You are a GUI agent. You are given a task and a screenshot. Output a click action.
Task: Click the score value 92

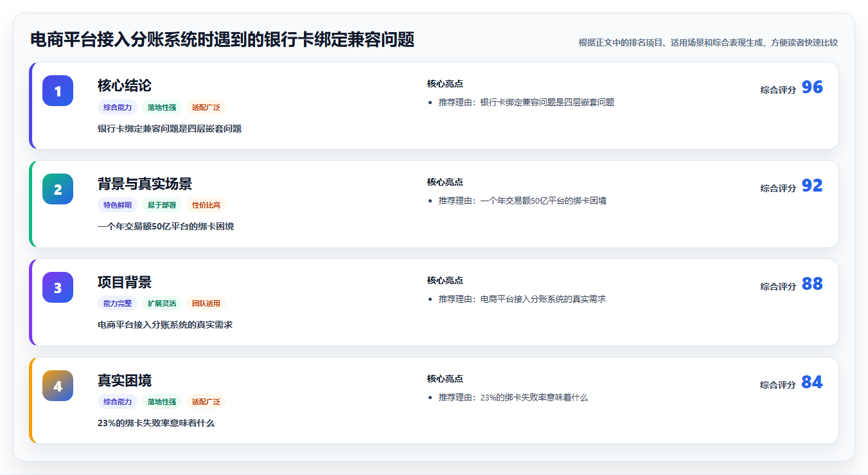[812, 186]
